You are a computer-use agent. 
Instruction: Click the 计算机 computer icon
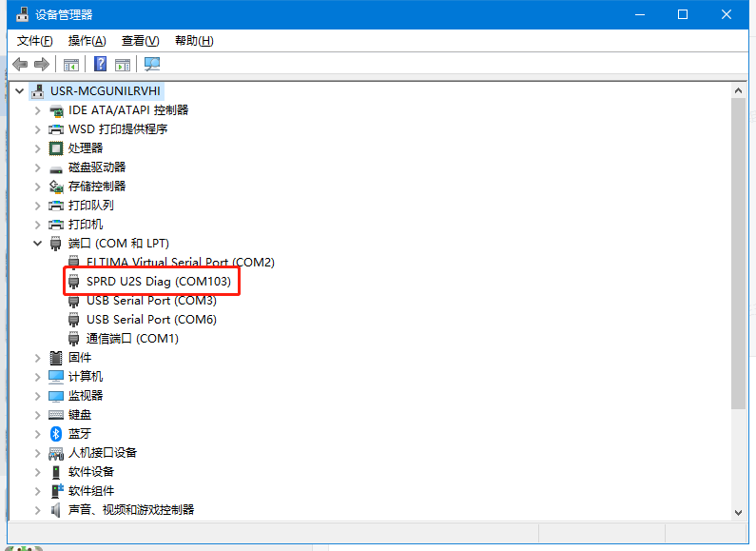pos(56,377)
